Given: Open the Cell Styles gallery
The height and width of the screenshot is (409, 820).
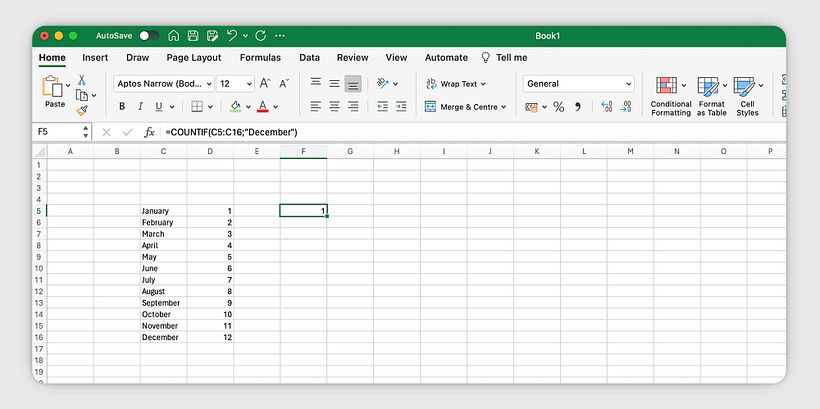Looking at the screenshot, I should click(x=747, y=96).
